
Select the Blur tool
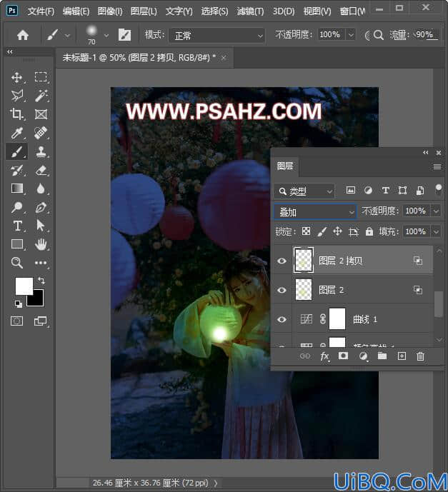point(41,189)
